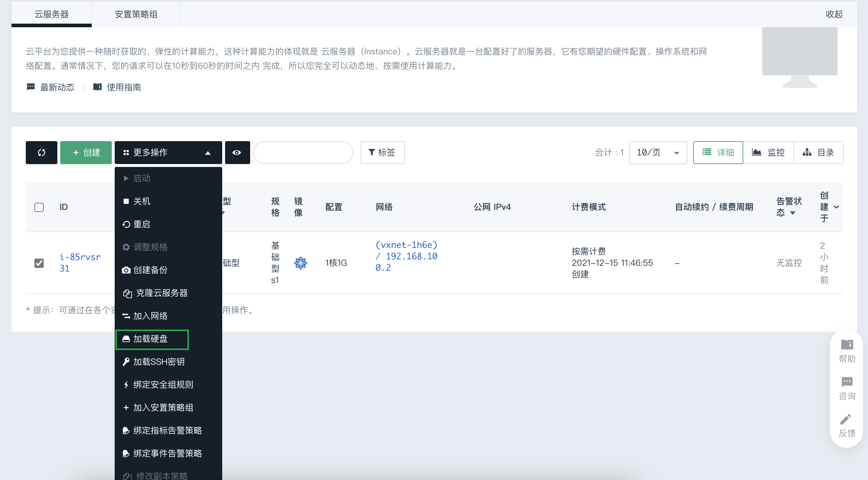Focus the search input field
Image resolution: width=868 pixels, height=480 pixels.
pos(303,153)
